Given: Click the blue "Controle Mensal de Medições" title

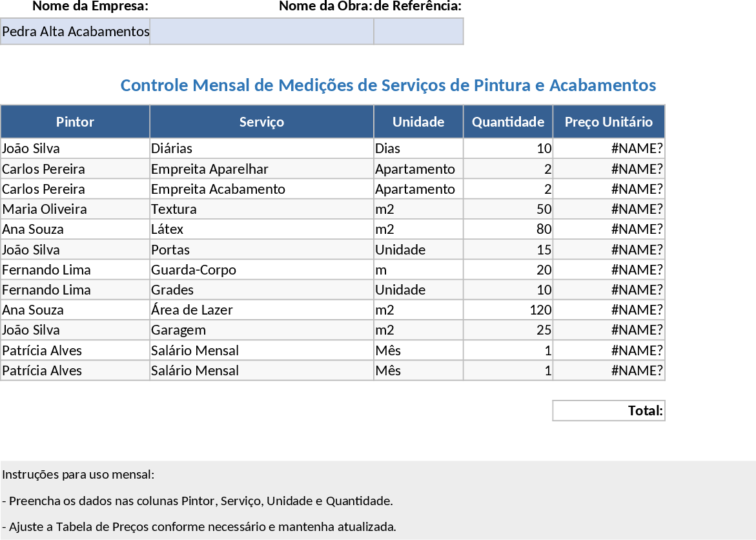Looking at the screenshot, I should point(388,85).
